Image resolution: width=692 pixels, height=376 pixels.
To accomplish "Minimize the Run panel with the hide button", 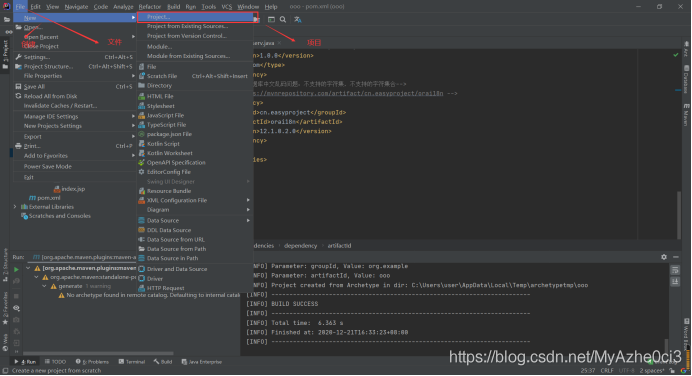I will (676, 257).
